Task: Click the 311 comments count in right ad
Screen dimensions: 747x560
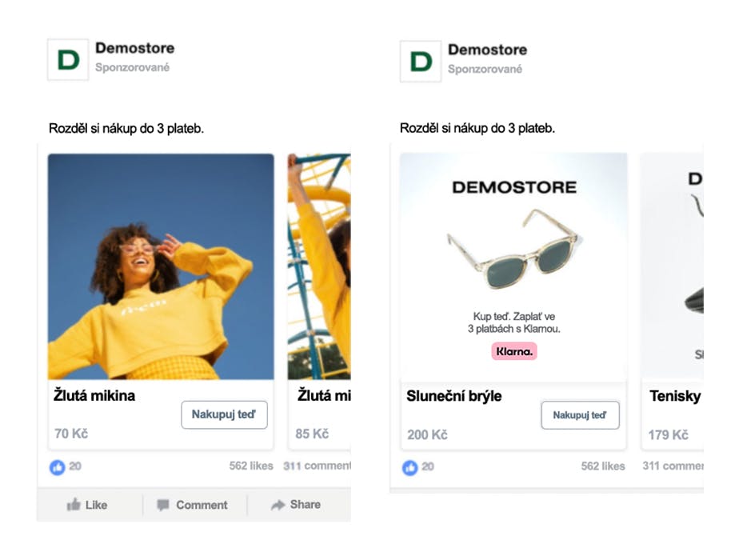Action: click(673, 466)
